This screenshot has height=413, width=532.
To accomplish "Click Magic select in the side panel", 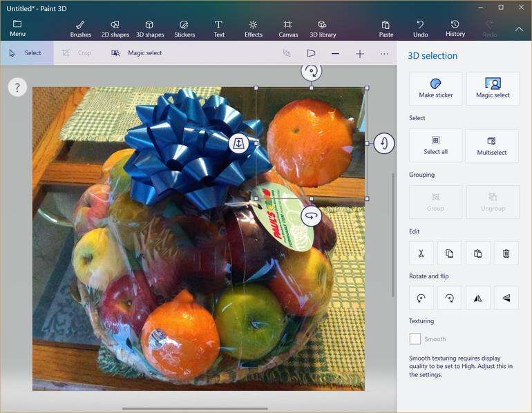I will [x=493, y=88].
